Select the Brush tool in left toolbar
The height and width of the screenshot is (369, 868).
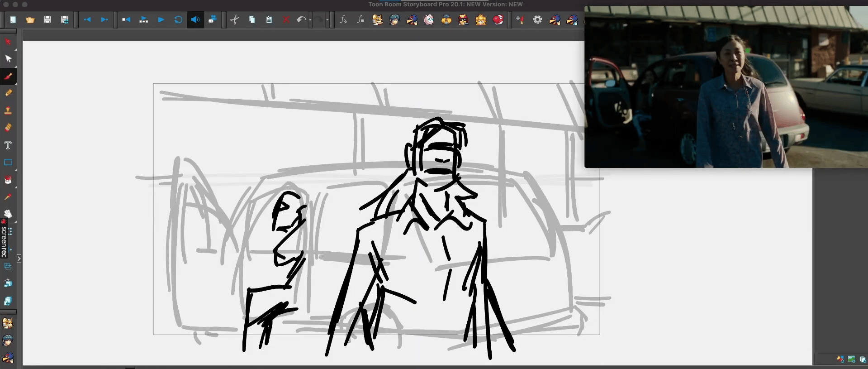click(x=8, y=76)
